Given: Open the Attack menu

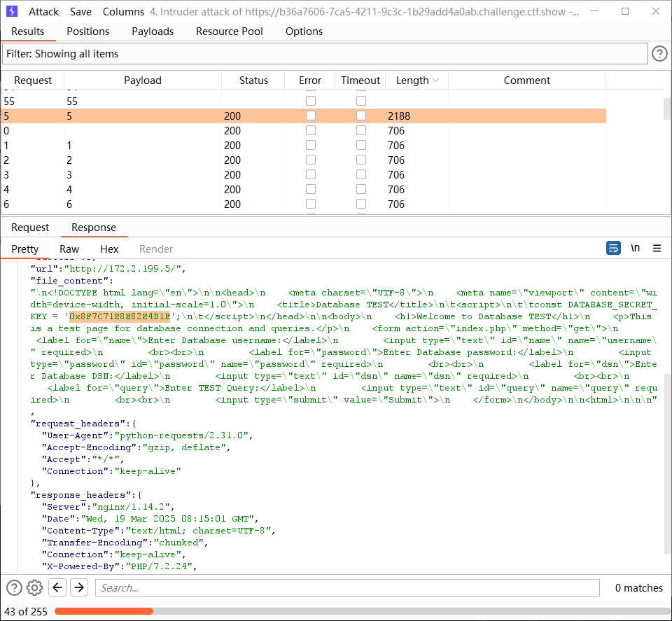Looking at the screenshot, I should click(x=43, y=12).
